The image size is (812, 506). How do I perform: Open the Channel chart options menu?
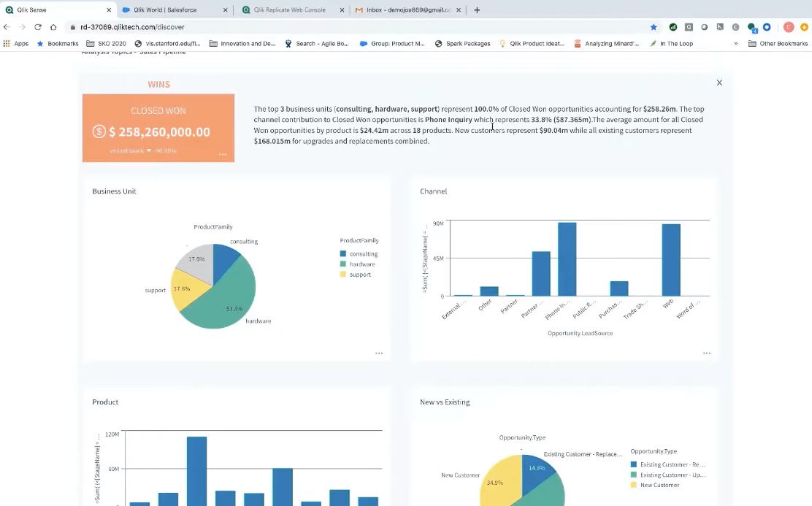pos(707,353)
